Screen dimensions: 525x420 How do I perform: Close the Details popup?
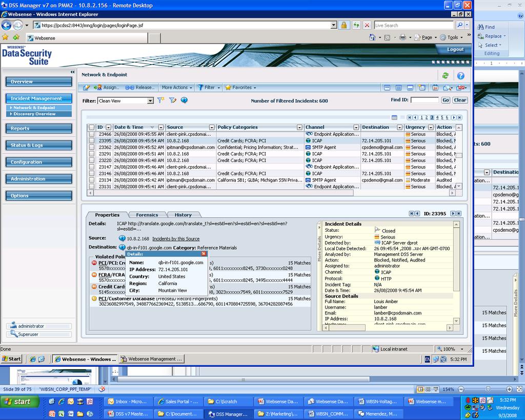point(204,254)
